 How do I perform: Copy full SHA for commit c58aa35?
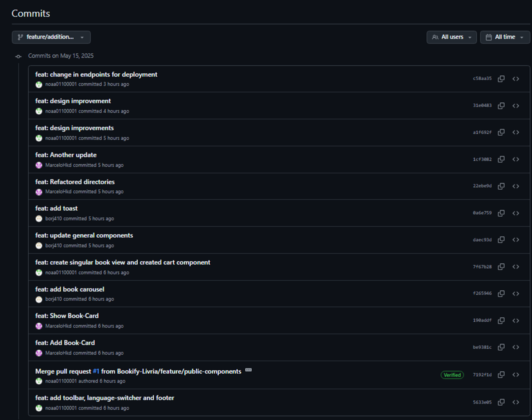coord(501,78)
